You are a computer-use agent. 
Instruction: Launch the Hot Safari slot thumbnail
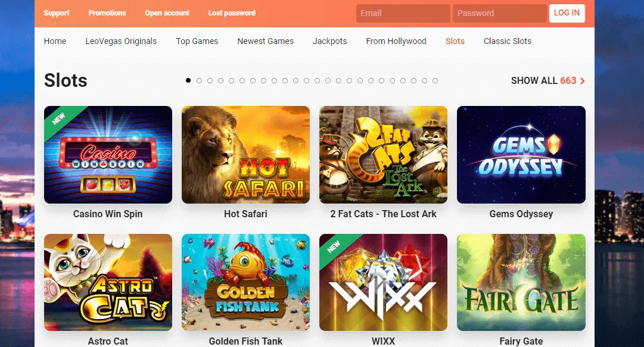tap(245, 155)
